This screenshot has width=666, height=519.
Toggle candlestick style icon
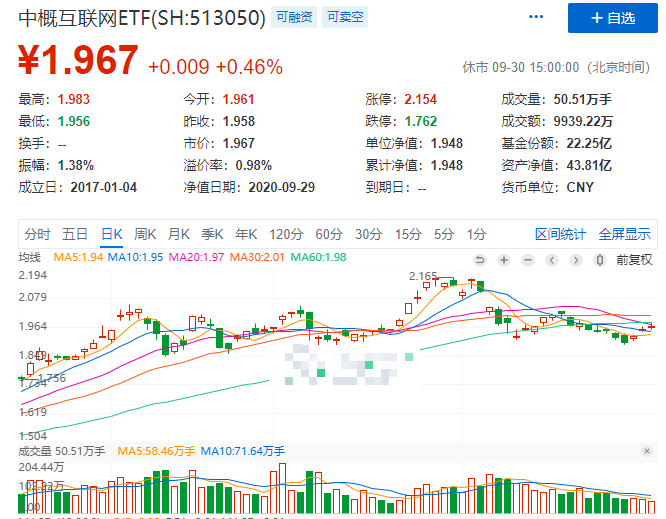[x=599, y=260]
